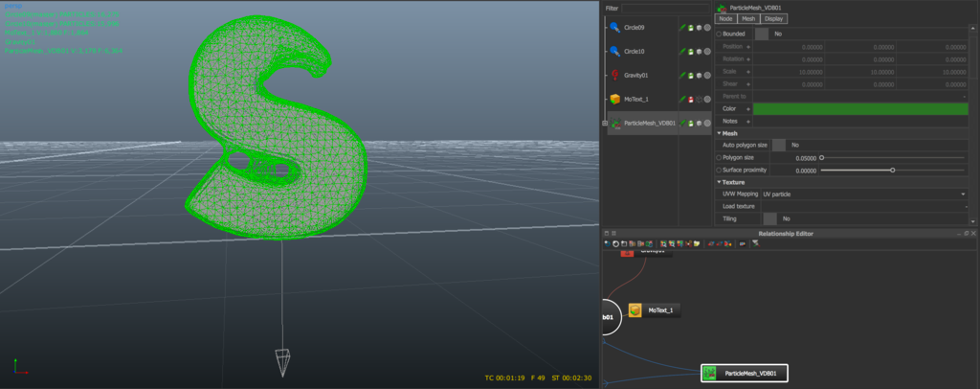
Task: Open the Parent to dropdown
Action: point(860,97)
